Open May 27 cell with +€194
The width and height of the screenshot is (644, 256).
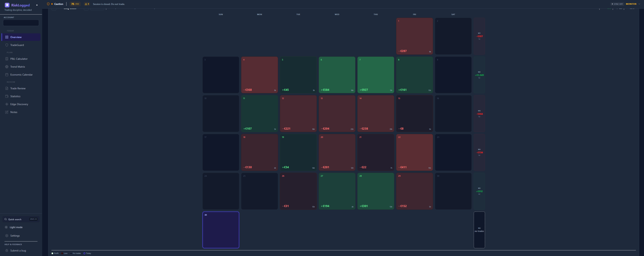pos(337,191)
